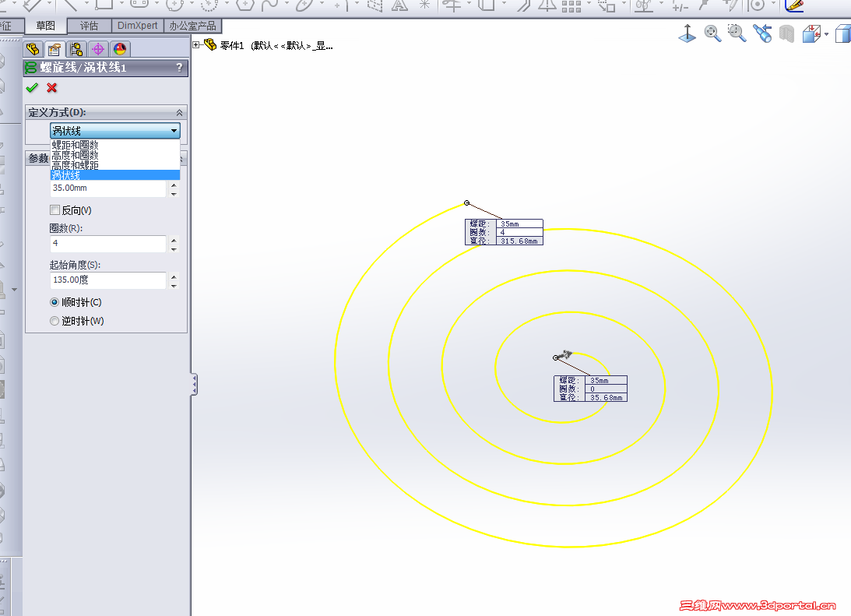Click the callout 直径 value 35.68mm

pyautogui.click(x=606, y=397)
